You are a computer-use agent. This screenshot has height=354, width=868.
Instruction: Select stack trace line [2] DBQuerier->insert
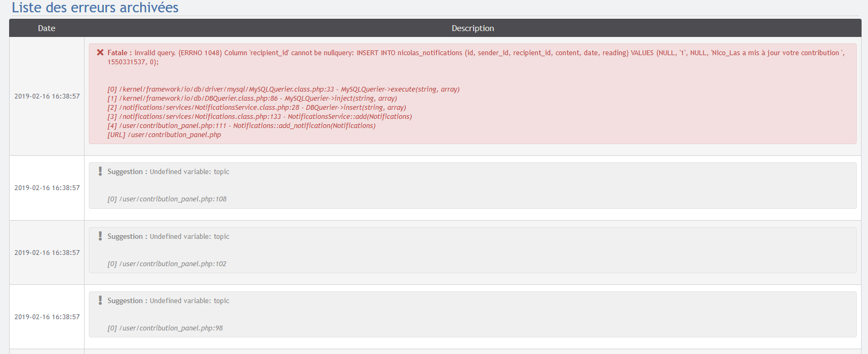click(x=256, y=108)
